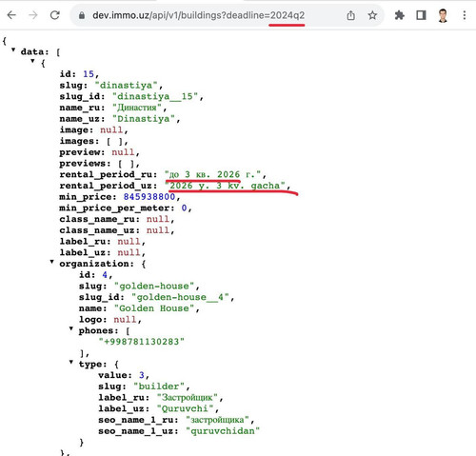Screen dimensions: 476x456
Task: Select phone number "+998781130283"
Action: [x=142, y=342]
